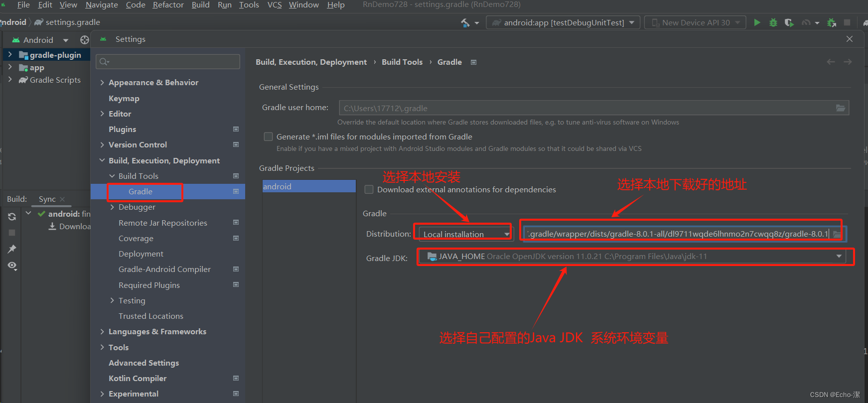Stop the build in the Build panel

12,233
